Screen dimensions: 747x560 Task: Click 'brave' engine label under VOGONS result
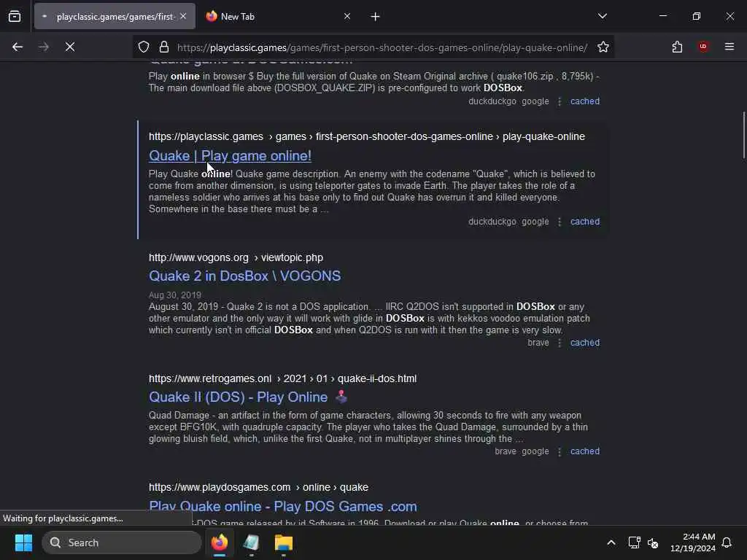538,343
